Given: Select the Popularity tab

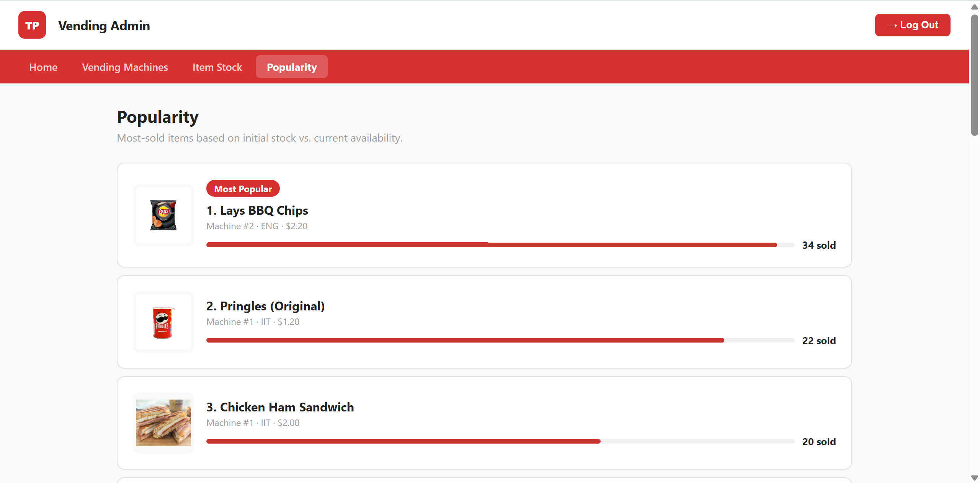Looking at the screenshot, I should (x=292, y=67).
